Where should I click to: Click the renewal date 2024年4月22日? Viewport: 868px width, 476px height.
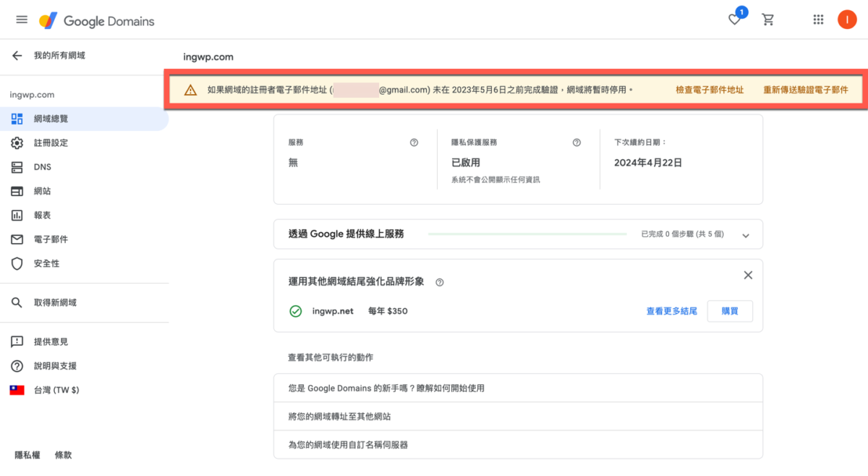tap(648, 163)
